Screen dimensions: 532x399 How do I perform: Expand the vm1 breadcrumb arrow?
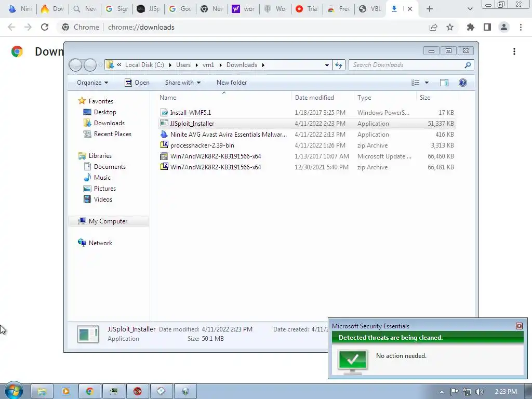click(x=220, y=65)
